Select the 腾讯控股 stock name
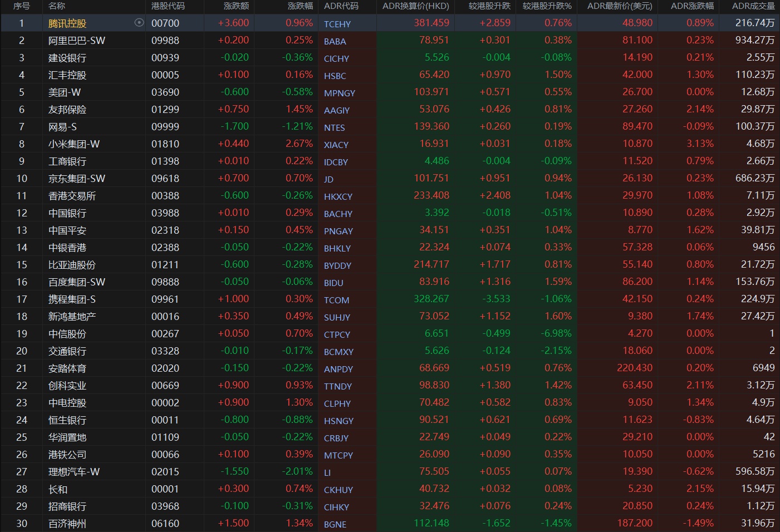Viewport: 780px width, 532px height. (67, 23)
